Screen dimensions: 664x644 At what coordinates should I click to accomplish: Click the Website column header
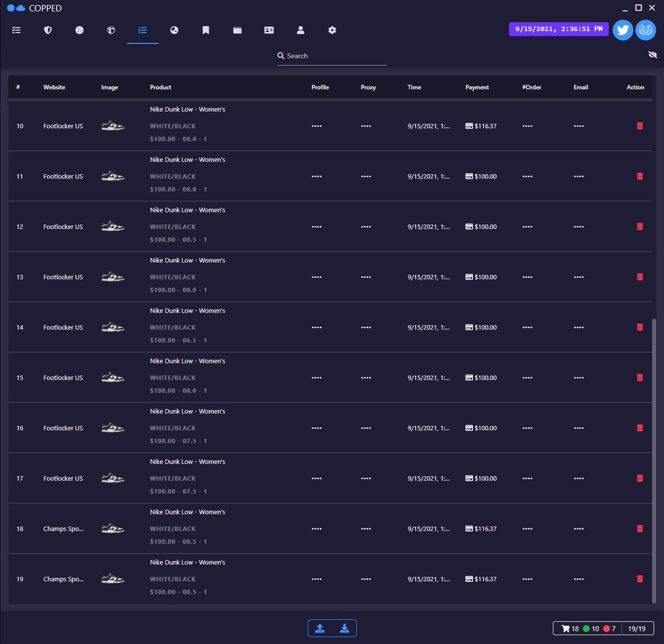pos(54,87)
